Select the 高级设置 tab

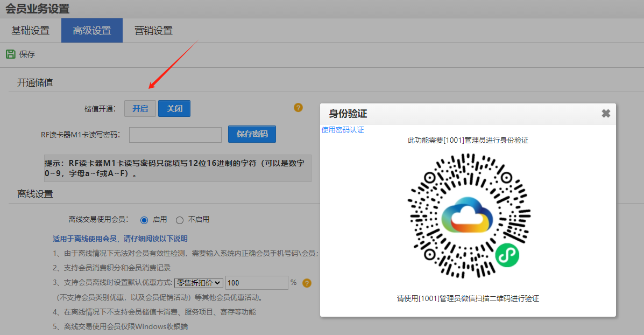(92, 30)
